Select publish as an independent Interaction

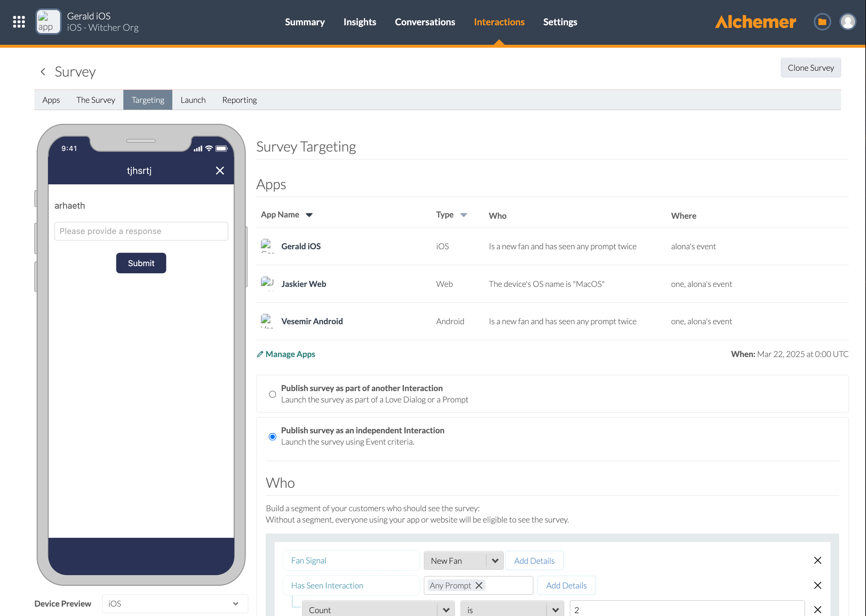[x=272, y=437]
